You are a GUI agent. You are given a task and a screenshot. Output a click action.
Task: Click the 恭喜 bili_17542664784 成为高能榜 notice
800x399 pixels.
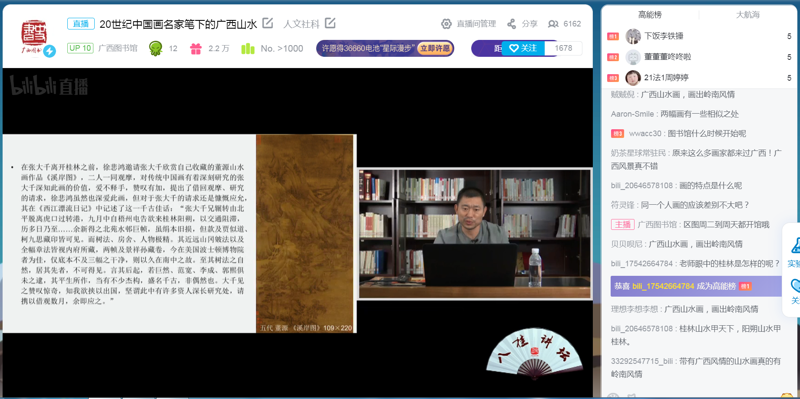(x=696, y=286)
